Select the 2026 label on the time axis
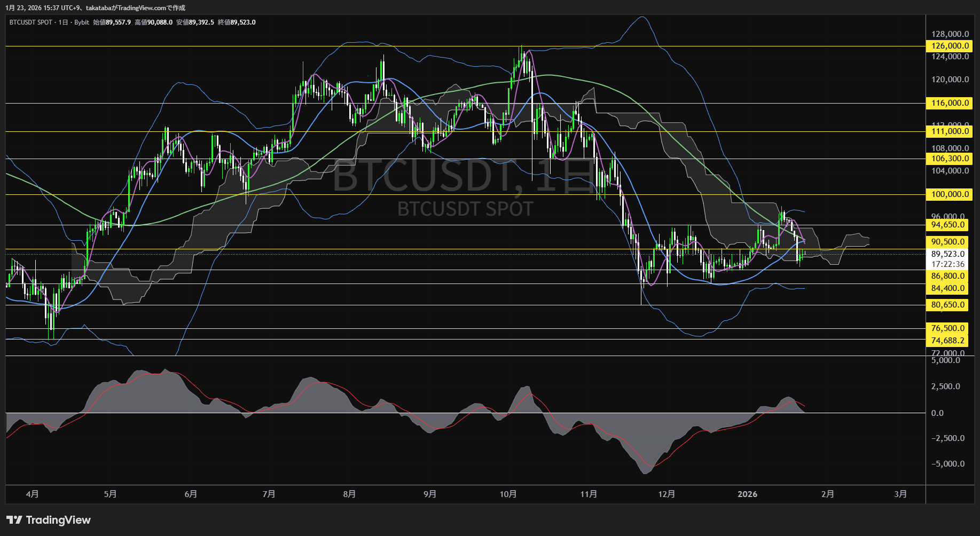This screenshot has width=980, height=536. [748, 494]
